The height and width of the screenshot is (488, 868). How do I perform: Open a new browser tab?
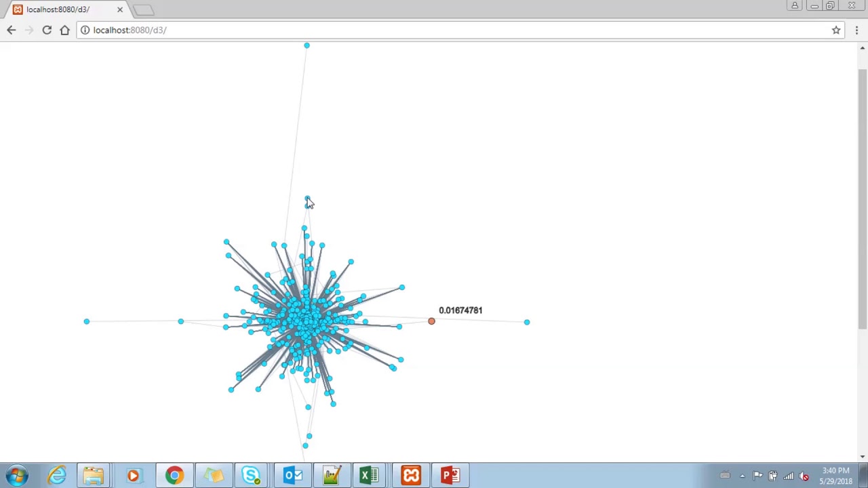pyautogui.click(x=143, y=9)
